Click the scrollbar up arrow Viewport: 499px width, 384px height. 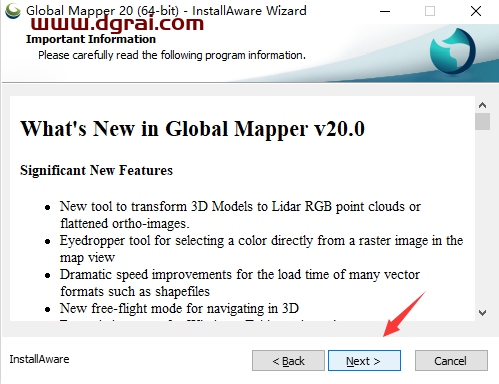click(x=482, y=105)
